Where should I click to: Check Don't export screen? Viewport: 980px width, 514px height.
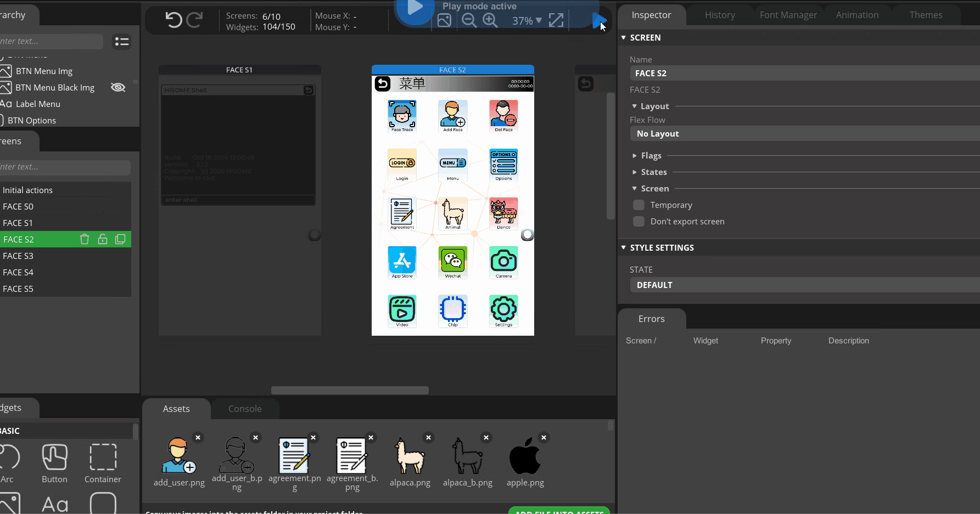pyautogui.click(x=639, y=222)
